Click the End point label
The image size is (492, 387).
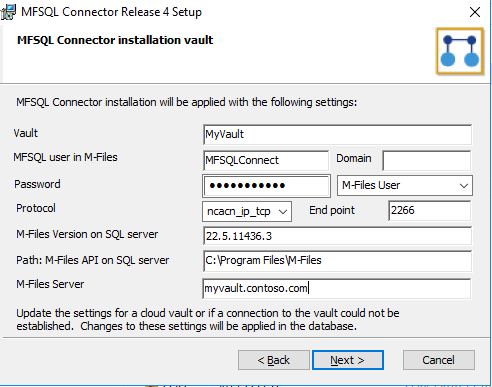(x=332, y=210)
